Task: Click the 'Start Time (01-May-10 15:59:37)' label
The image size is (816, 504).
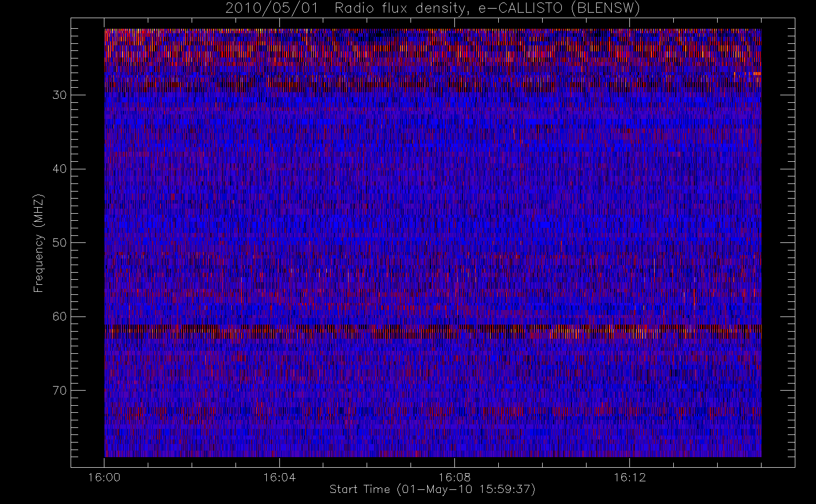Action: point(433,489)
